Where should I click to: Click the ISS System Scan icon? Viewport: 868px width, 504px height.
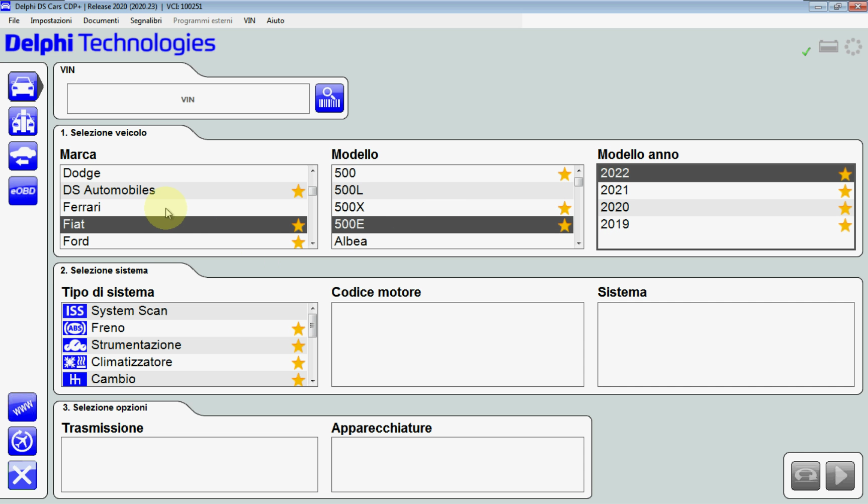pyautogui.click(x=74, y=311)
